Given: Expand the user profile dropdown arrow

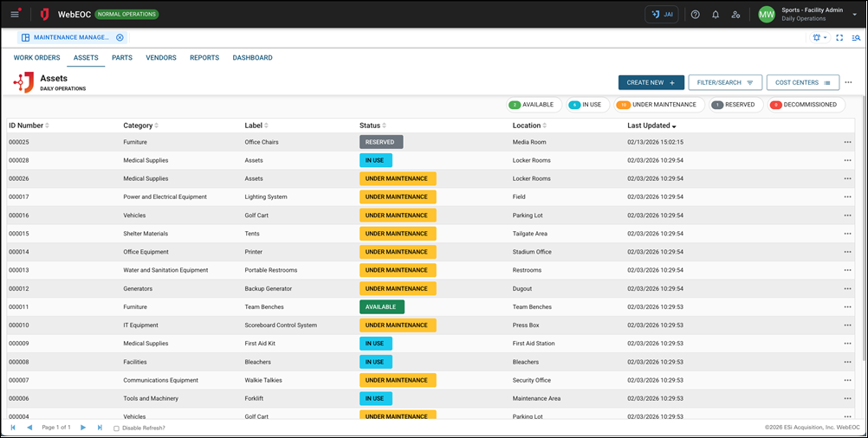Looking at the screenshot, I should point(854,15).
